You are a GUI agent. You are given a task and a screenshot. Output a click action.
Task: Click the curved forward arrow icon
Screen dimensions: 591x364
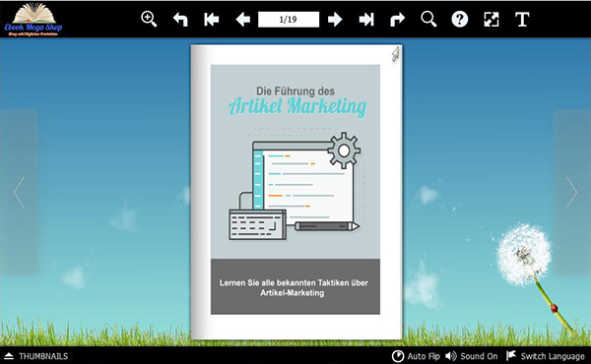click(x=397, y=20)
